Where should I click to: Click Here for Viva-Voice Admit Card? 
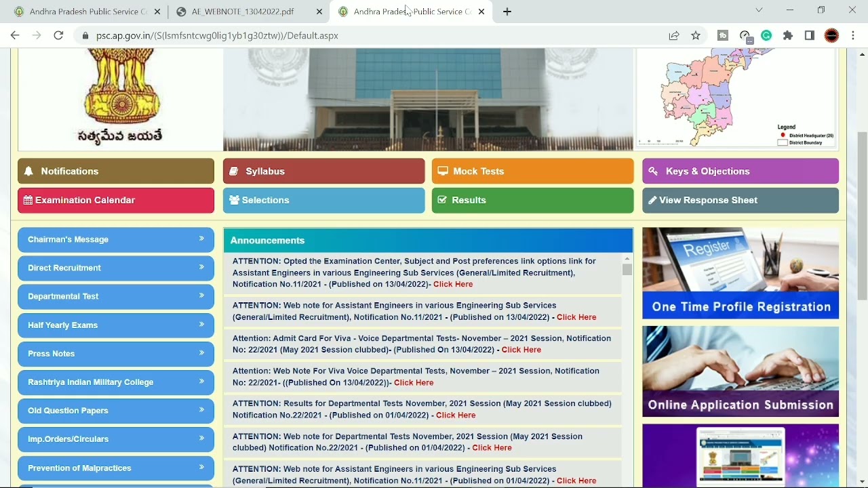coord(521,350)
